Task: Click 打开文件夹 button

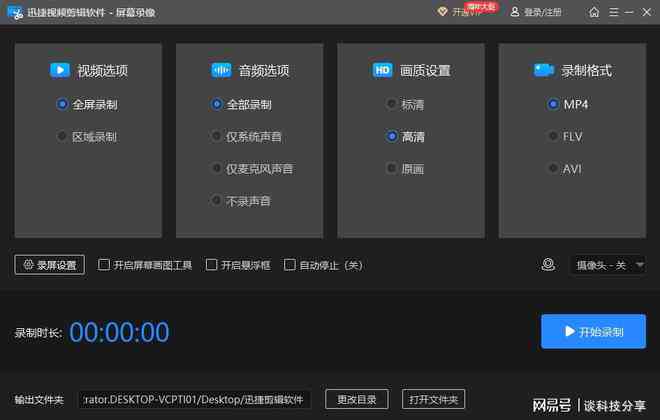Action: (x=434, y=399)
